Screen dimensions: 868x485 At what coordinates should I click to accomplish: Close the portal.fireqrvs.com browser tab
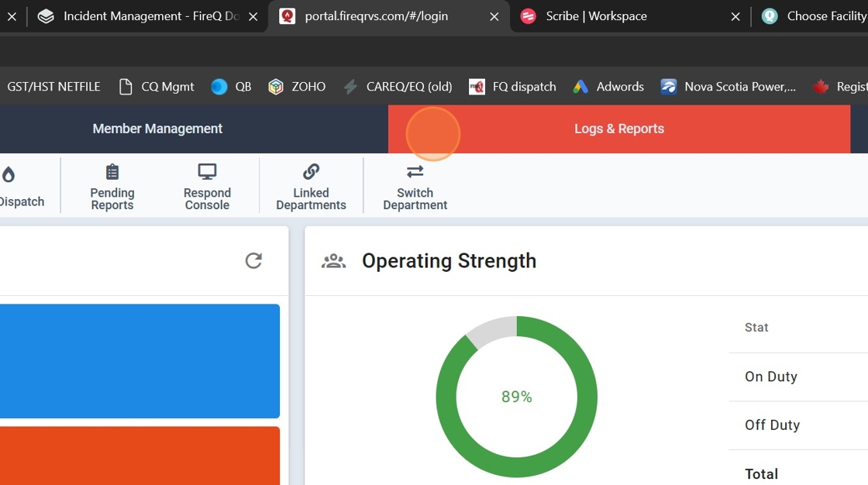494,16
